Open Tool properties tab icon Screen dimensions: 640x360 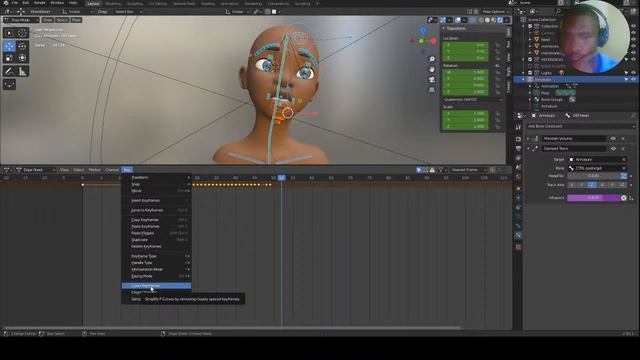pos(518,128)
